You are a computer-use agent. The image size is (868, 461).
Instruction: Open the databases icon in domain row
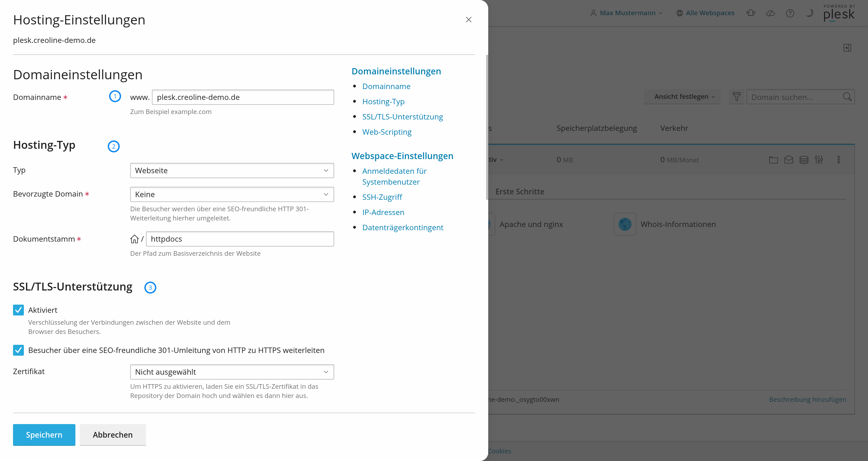[804, 160]
